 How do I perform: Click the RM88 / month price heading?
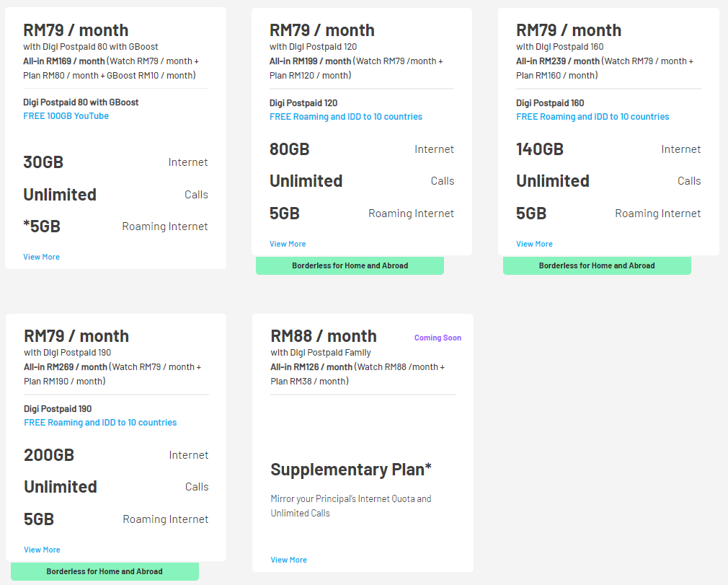[324, 336]
